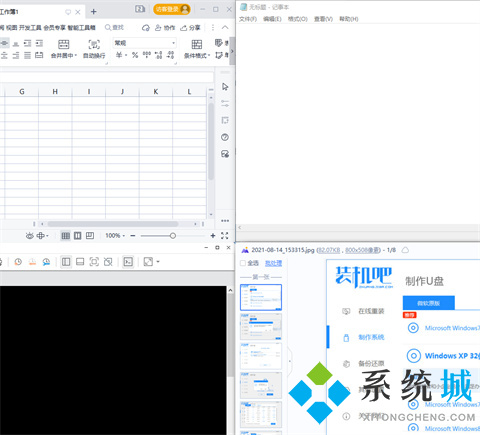Click the WPS vertical scrollbar
480x435 pixels.
(211, 142)
